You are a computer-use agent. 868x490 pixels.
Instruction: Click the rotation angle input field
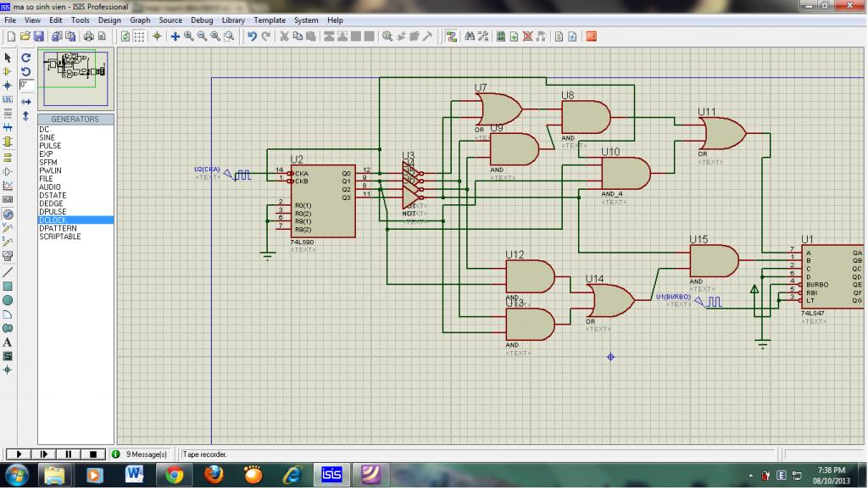coord(26,86)
